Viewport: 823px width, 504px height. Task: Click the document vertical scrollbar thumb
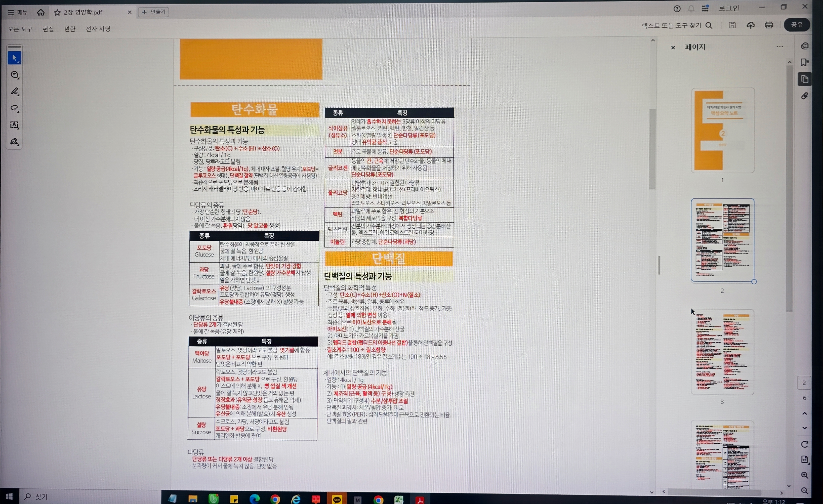pos(652,149)
